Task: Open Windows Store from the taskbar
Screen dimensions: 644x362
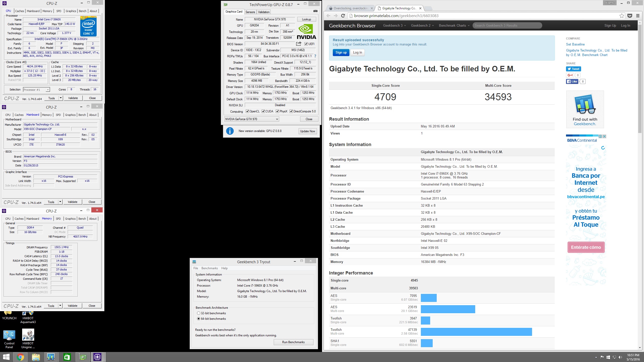Action: click(x=67, y=357)
